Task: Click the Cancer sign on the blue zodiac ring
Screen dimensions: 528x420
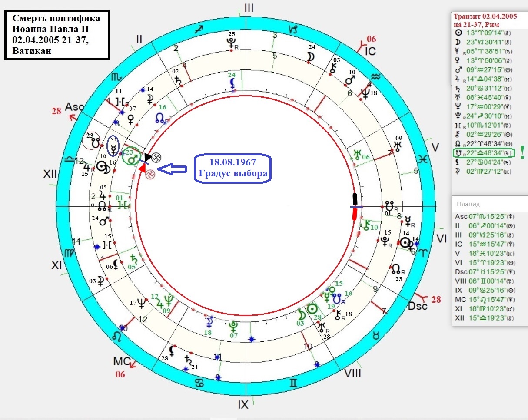Action: (x=199, y=383)
